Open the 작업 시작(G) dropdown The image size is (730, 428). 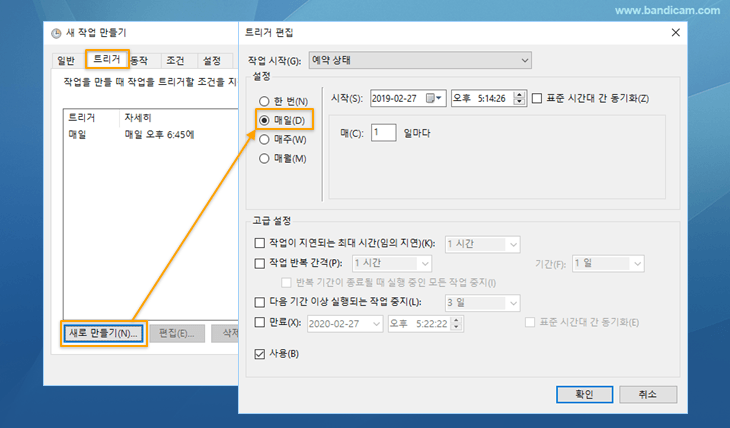[x=420, y=60]
